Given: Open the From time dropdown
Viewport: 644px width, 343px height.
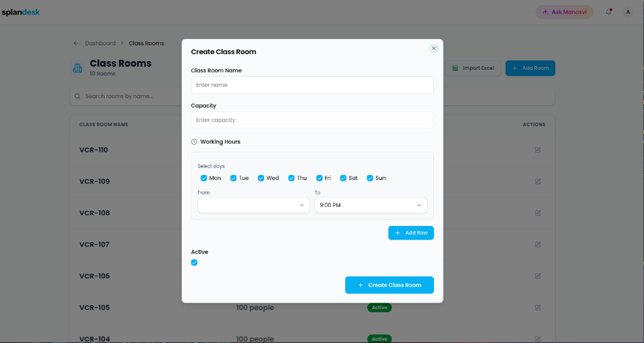Looking at the screenshot, I should (x=254, y=205).
